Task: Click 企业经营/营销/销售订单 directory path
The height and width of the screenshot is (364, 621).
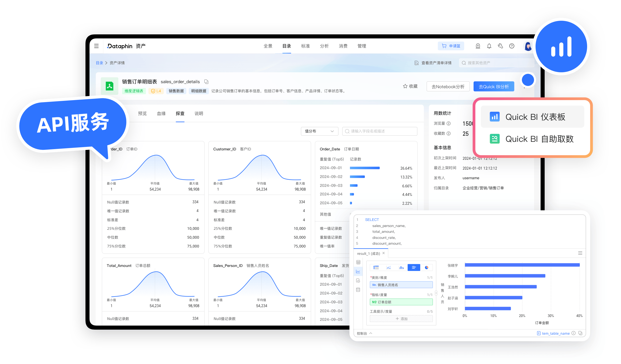Action: pos(483,188)
